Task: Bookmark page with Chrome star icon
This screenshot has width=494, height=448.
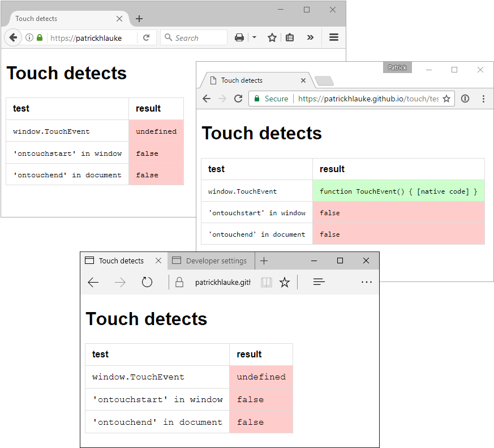Action: tap(446, 99)
